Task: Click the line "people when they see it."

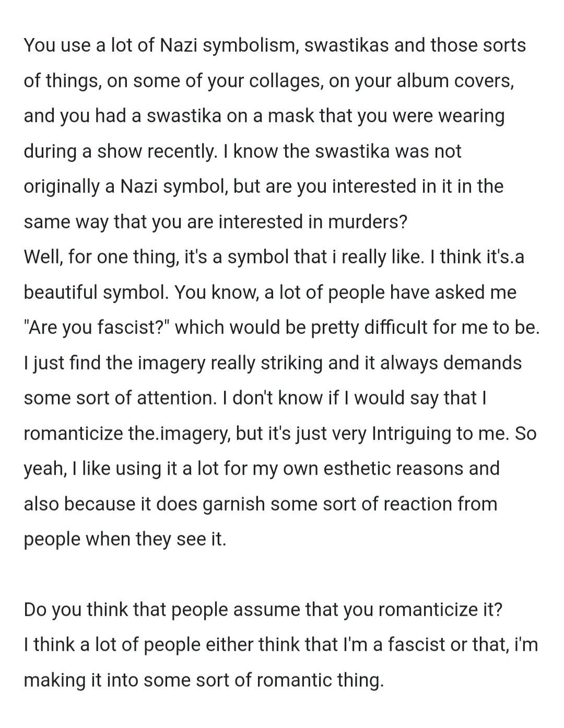Action: tap(125, 539)
